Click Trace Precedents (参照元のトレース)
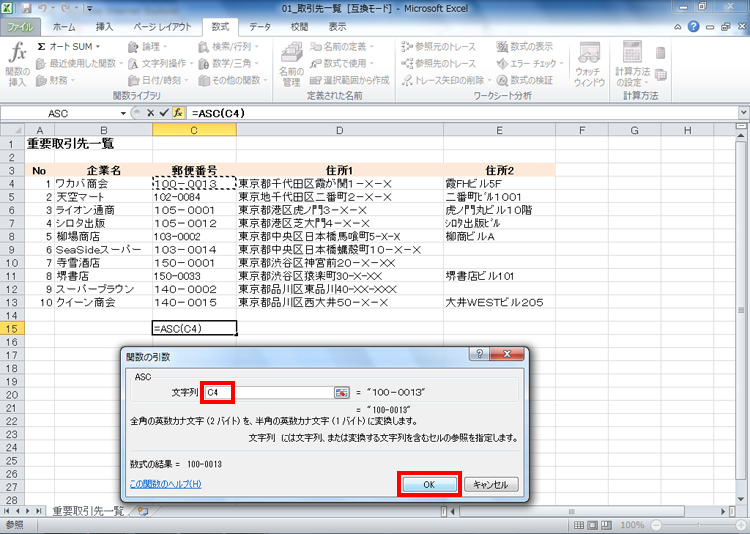Image resolution: width=750 pixels, height=534 pixels. [x=439, y=47]
